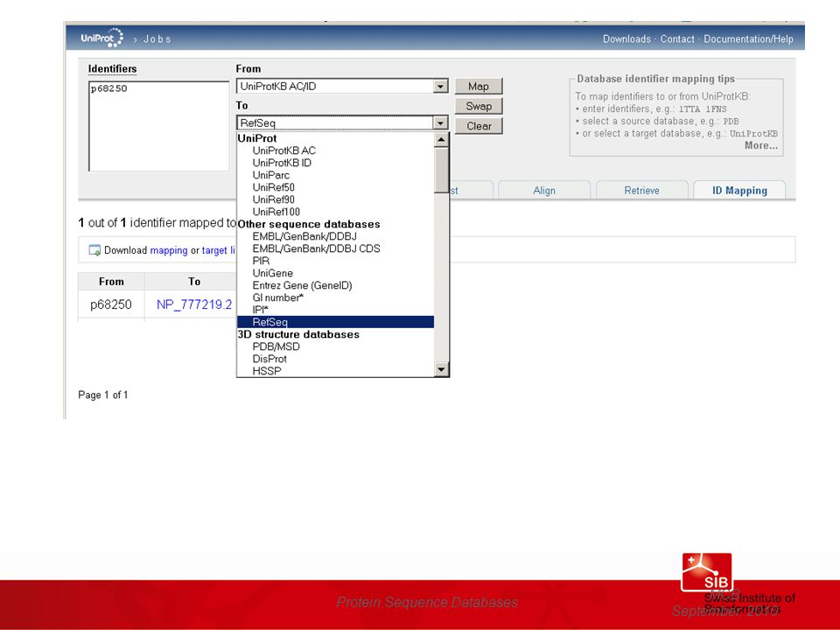The width and height of the screenshot is (840, 630).
Task: Click the dropdown list scrollbar thumb
Action: point(441,171)
